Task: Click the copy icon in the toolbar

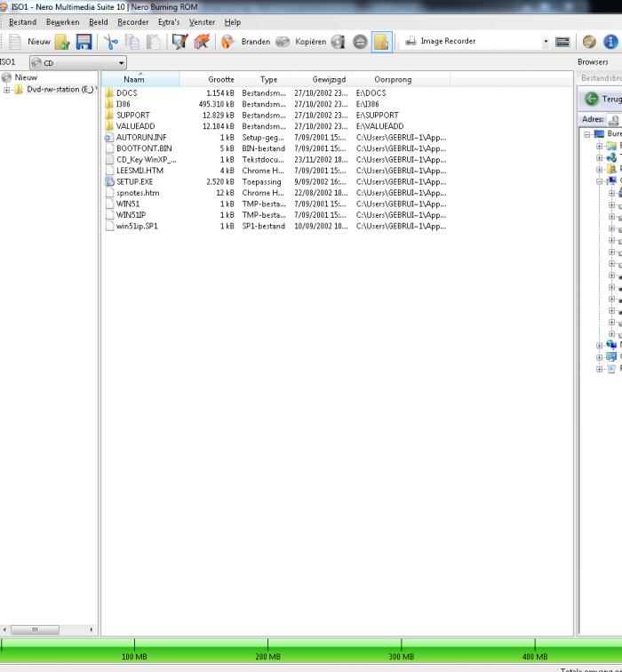Action: tap(132, 42)
